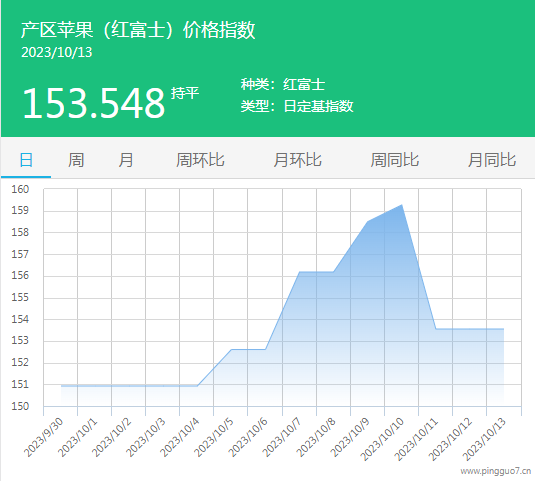The height and width of the screenshot is (481, 535).
Task: Click the 2023/10/13 x-axis date label
Action: point(484,439)
